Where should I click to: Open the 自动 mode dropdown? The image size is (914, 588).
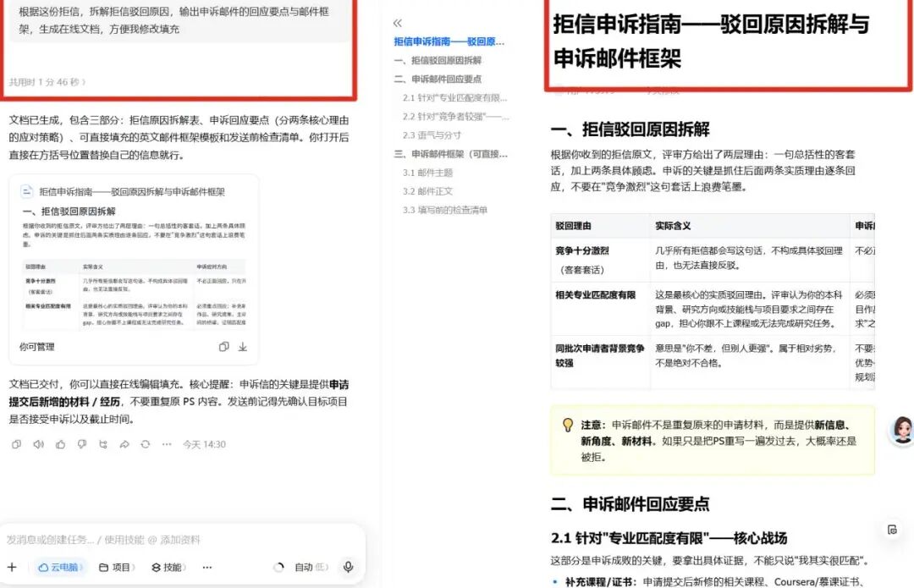coord(311,567)
